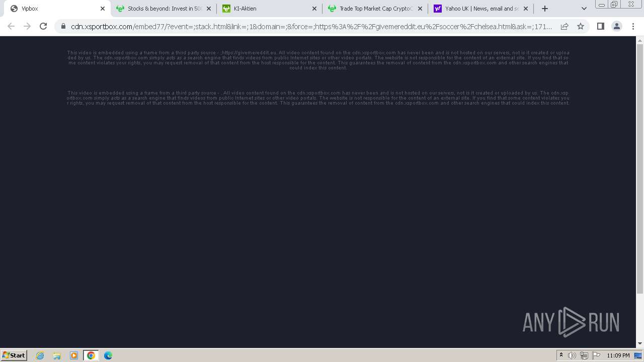Screen dimensions: 644x362
Task: Show hidden system tray icons
Action: (x=561, y=355)
